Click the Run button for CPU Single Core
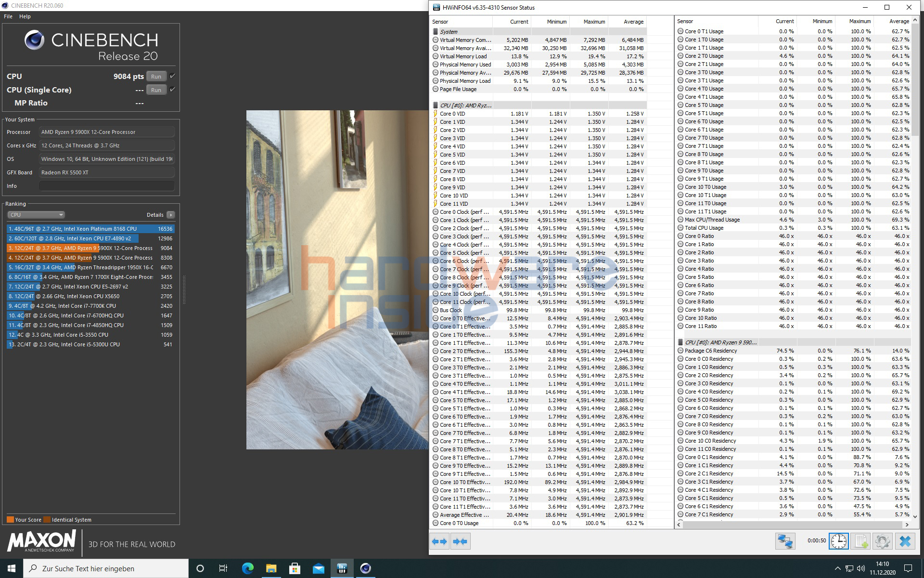The height and width of the screenshot is (578, 924). point(155,89)
